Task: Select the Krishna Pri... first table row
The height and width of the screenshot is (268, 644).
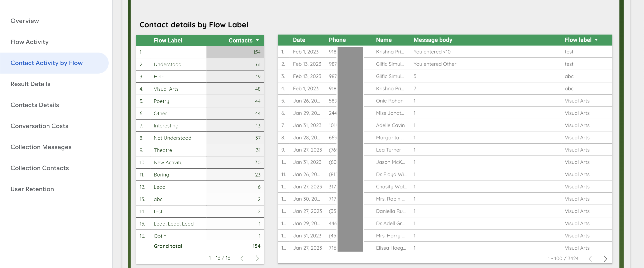Action: (445, 52)
